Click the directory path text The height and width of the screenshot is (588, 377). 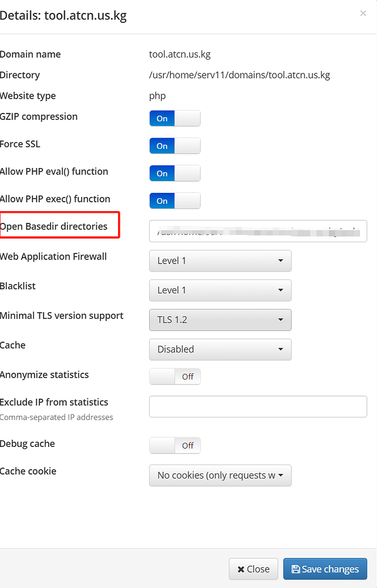click(x=240, y=75)
